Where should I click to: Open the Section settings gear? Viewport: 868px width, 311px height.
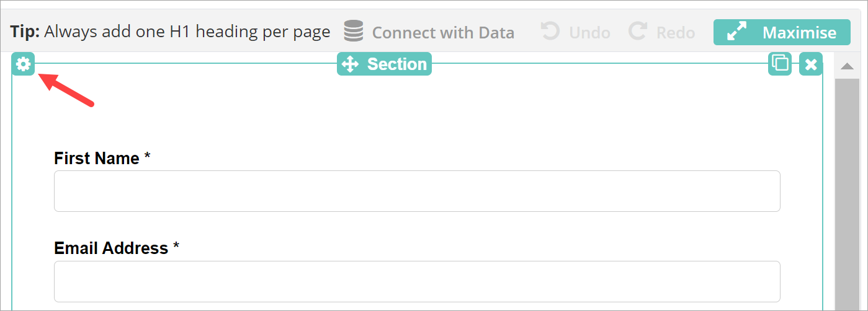tap(23, 64)
